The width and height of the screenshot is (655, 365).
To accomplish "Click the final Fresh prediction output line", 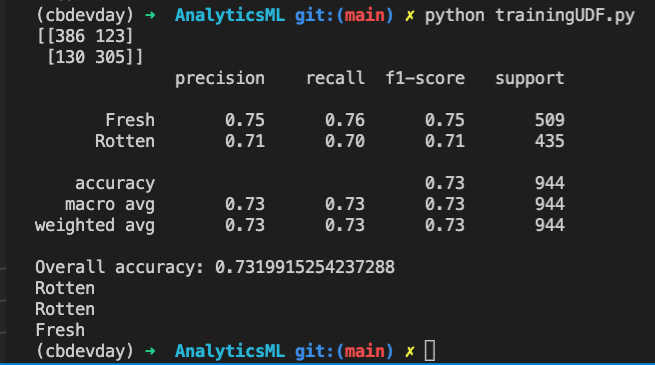I will pyautogui.click(x=60, y=330).
